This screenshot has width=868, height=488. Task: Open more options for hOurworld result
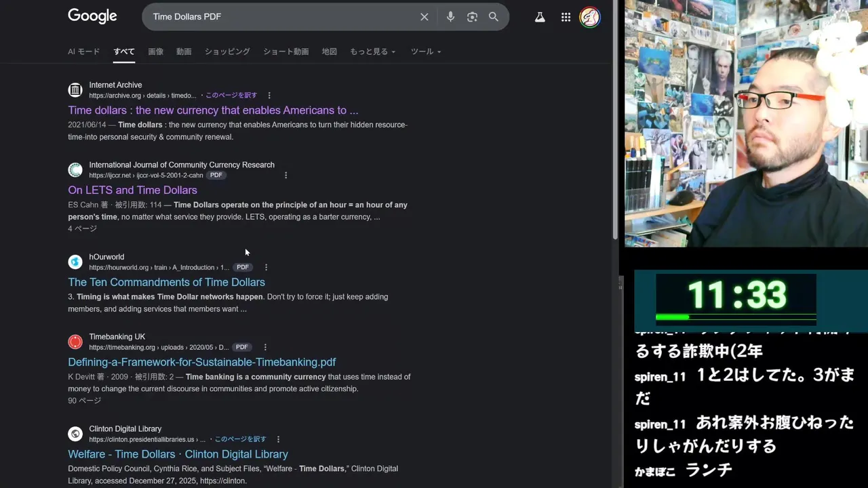(266, 268)
